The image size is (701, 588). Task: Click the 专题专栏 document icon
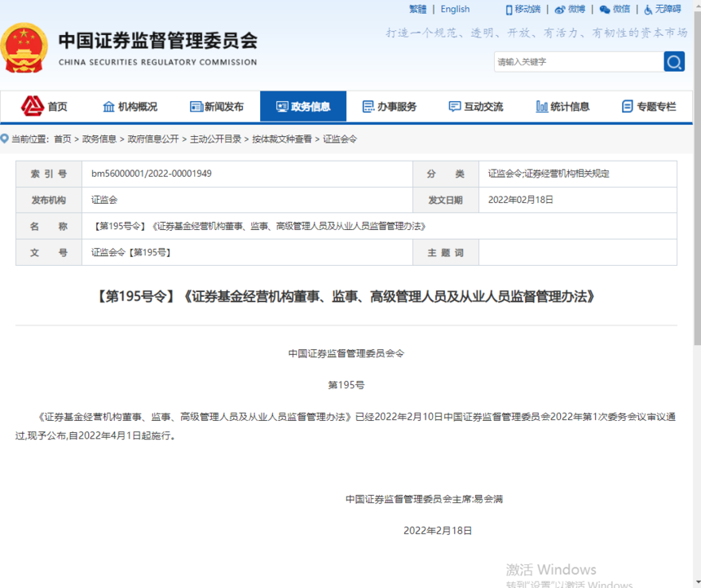coord(628,106)
